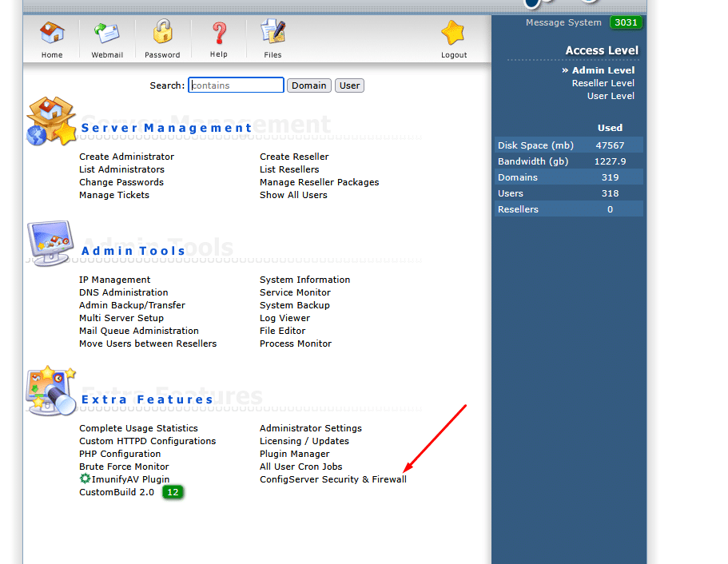The width and height of the screenshot is (728, 564).
Task: Open Administrator Settings
Action: click(311, 428)
